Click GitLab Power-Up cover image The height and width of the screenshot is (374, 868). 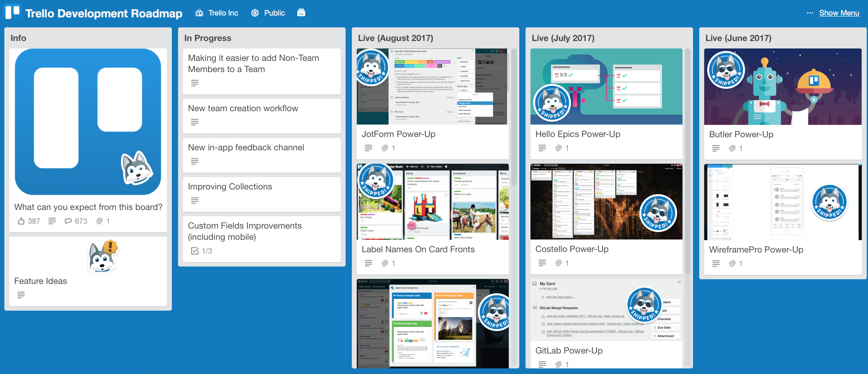pyautogui.click(x=606, y=310)
